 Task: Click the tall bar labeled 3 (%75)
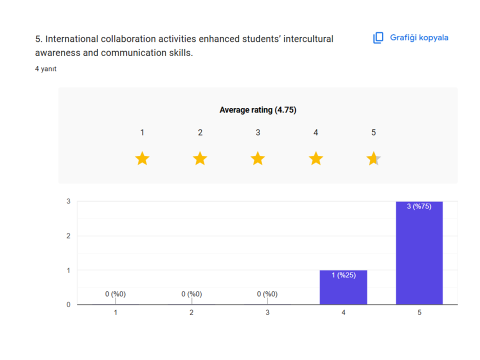[419, 253]
